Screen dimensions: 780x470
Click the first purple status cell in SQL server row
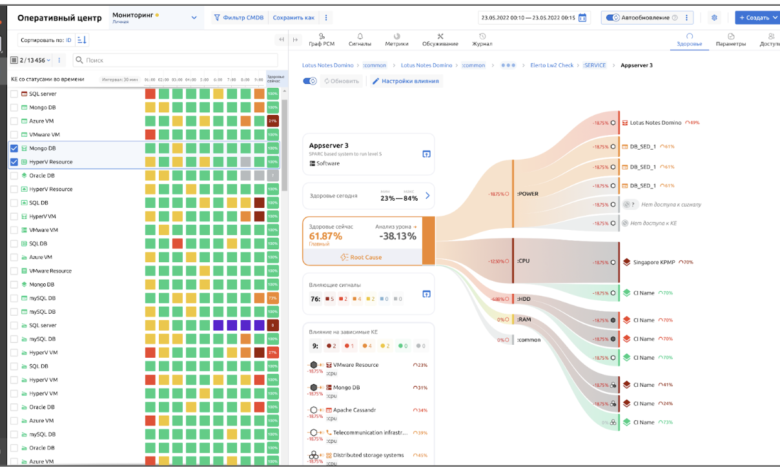pos(218,325)
